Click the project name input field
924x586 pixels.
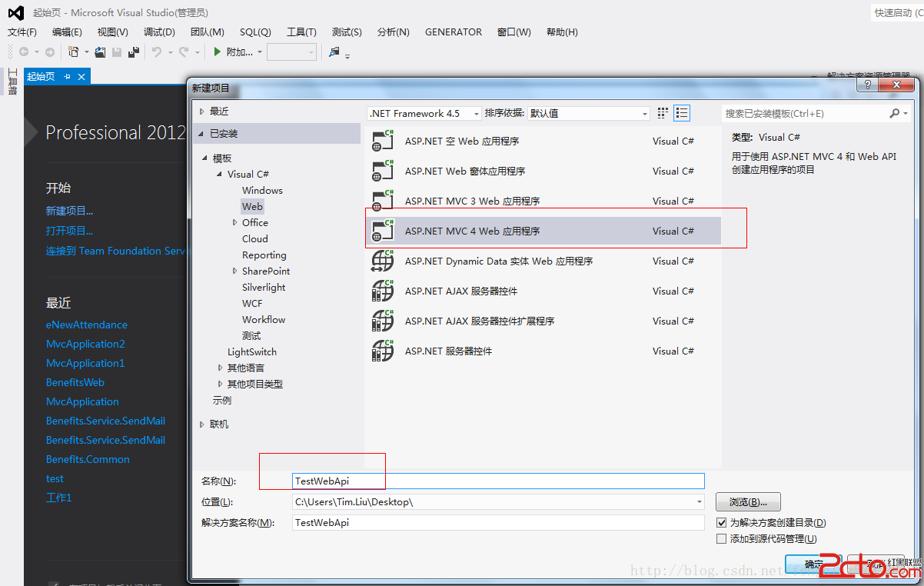(x=498, y=481)
